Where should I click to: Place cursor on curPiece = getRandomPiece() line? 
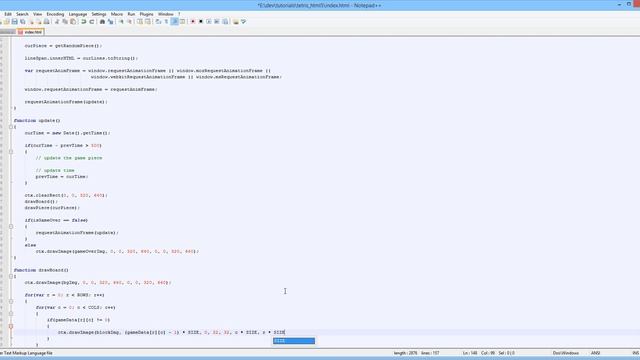click(63, 46)
